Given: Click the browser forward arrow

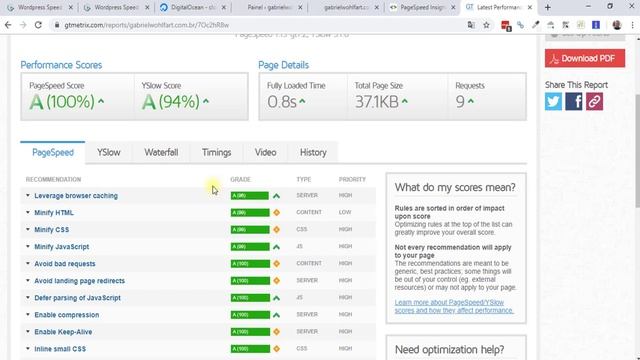Looking at the screenshot, I should (x=23, y=25).
